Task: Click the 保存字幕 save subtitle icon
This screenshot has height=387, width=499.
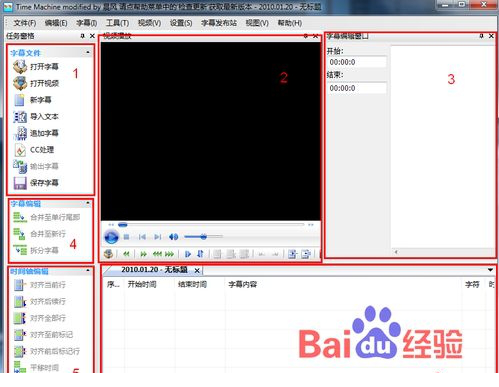Action: [20, 183]
